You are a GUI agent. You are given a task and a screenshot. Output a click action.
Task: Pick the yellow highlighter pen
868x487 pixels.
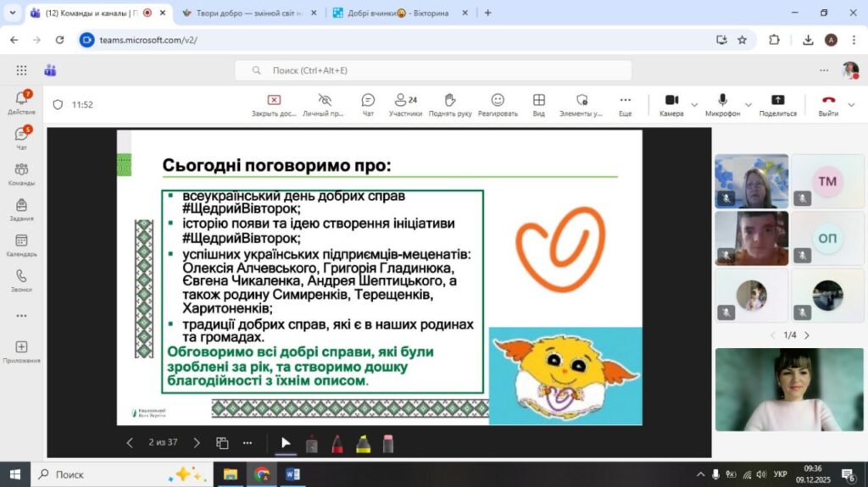coord(362,443)
